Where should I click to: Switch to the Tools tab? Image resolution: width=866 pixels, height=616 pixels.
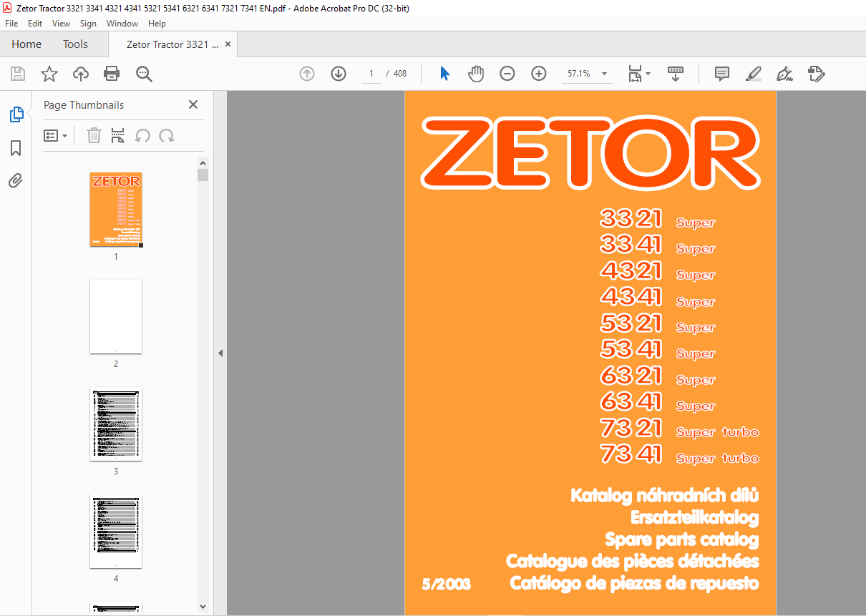tap(75, 44)
